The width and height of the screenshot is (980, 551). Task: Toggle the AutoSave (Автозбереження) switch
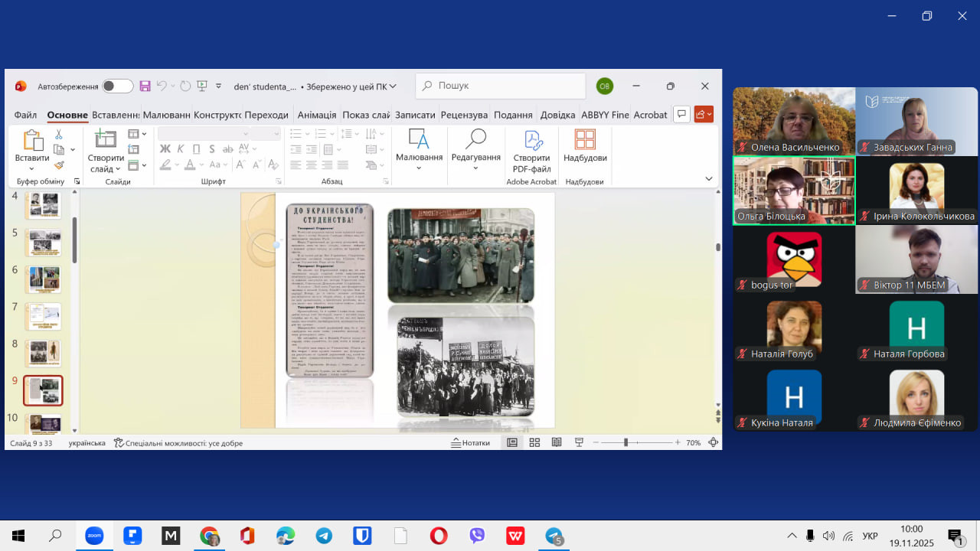[x=117, y=86]
